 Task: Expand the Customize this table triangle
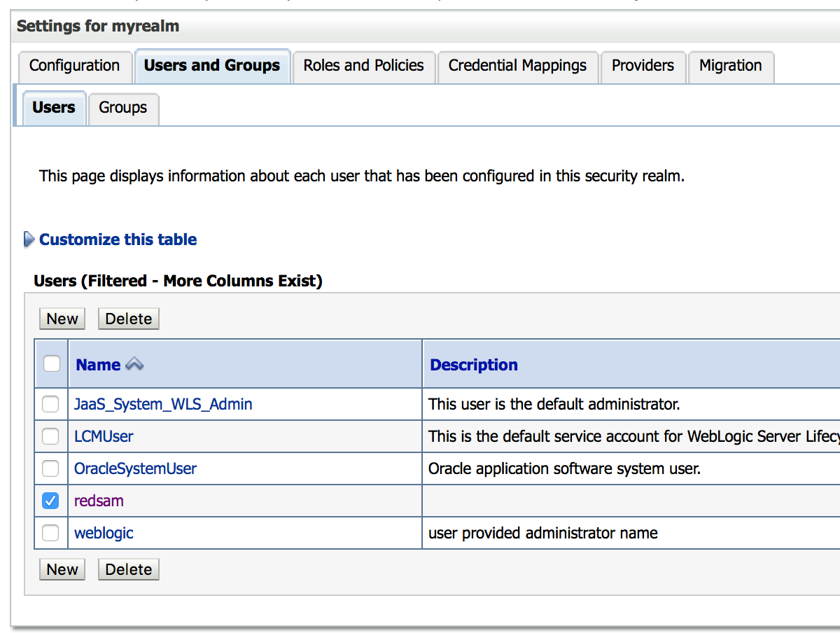click(x=29, y=240)
